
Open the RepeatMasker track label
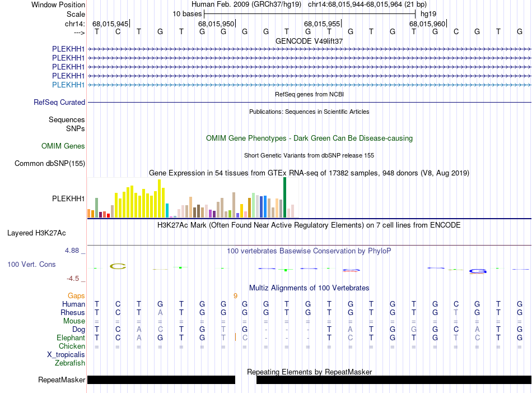pyautogui.click(x=62, y=380)
